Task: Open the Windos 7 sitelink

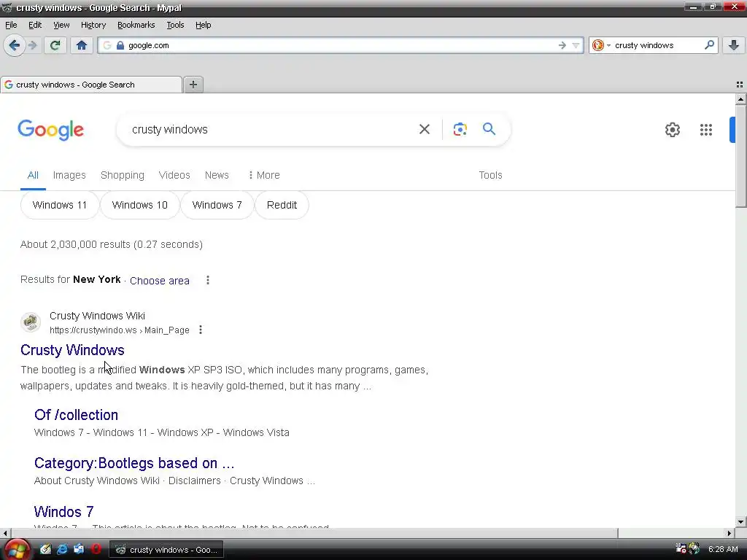Action: point(64,511)
